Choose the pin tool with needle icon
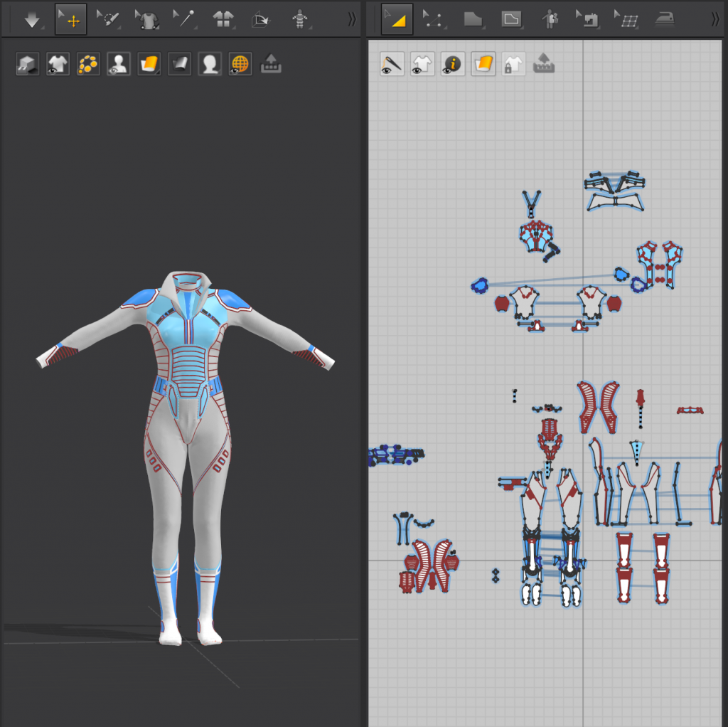 [185, 20]
